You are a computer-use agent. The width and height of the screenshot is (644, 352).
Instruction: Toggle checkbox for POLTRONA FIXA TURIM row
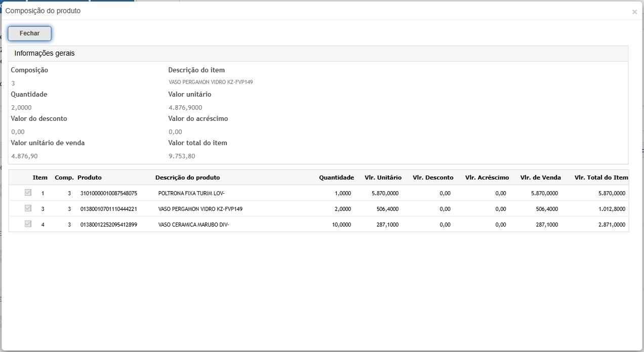(28, 193)
